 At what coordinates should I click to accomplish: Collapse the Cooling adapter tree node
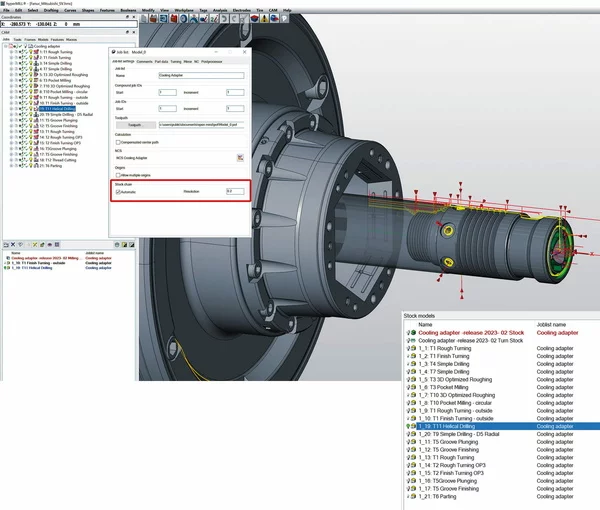click(x=6, y=46)
